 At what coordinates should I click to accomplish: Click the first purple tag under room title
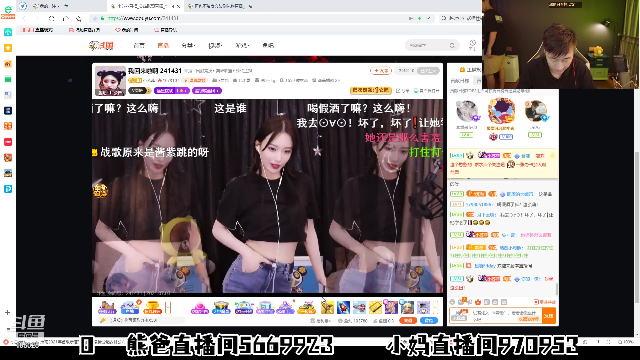171,91
